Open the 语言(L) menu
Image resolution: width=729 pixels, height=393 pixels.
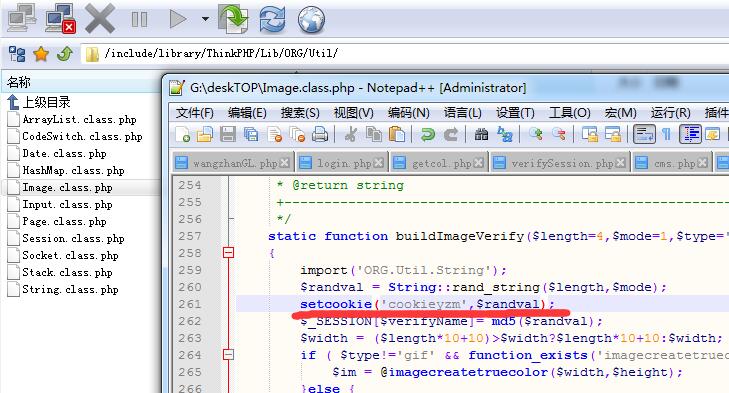[462, 113]
